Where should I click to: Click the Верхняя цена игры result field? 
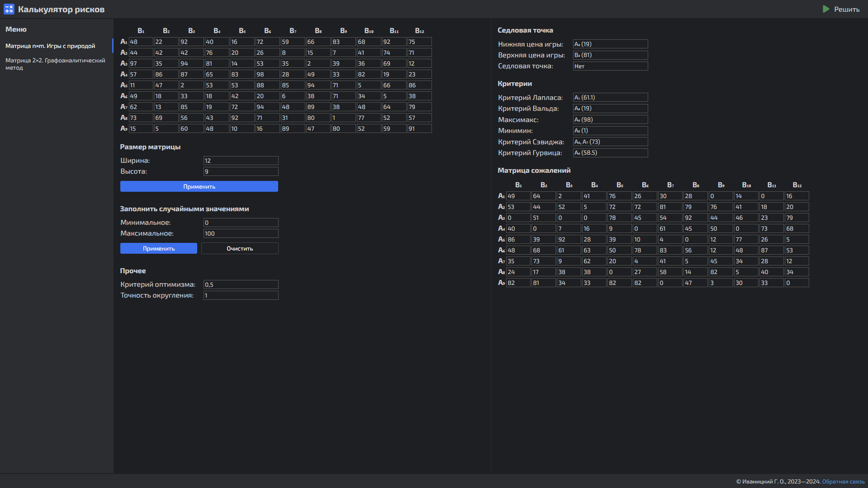click(610, 55)
